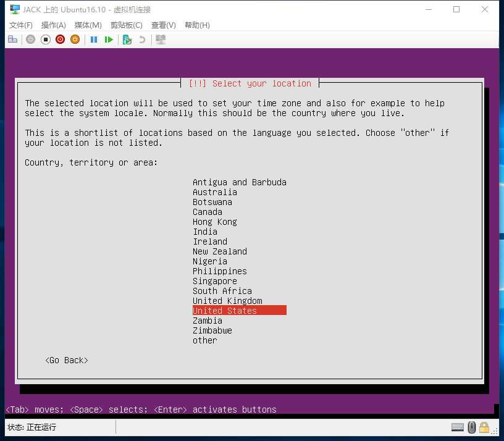The height and width of the screenshot is (441, 504).
Task: Pause the virtual machine
Action: coord(94,40)
